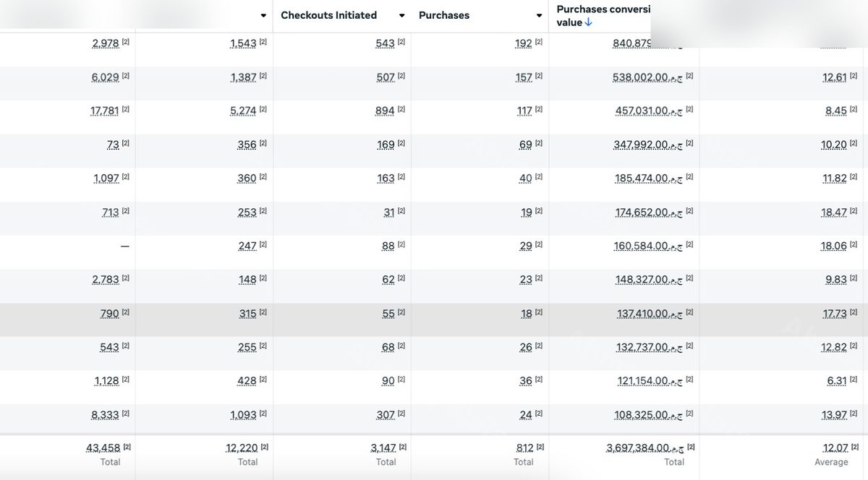This screenshot has width=868, height=480.
Task: Click the 507 checkouts initiated value
Action: pos(386,77)
